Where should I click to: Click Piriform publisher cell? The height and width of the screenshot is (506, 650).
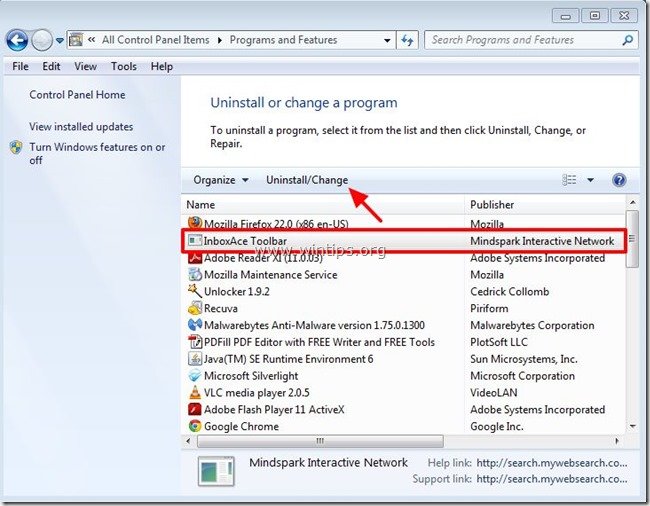489,308
